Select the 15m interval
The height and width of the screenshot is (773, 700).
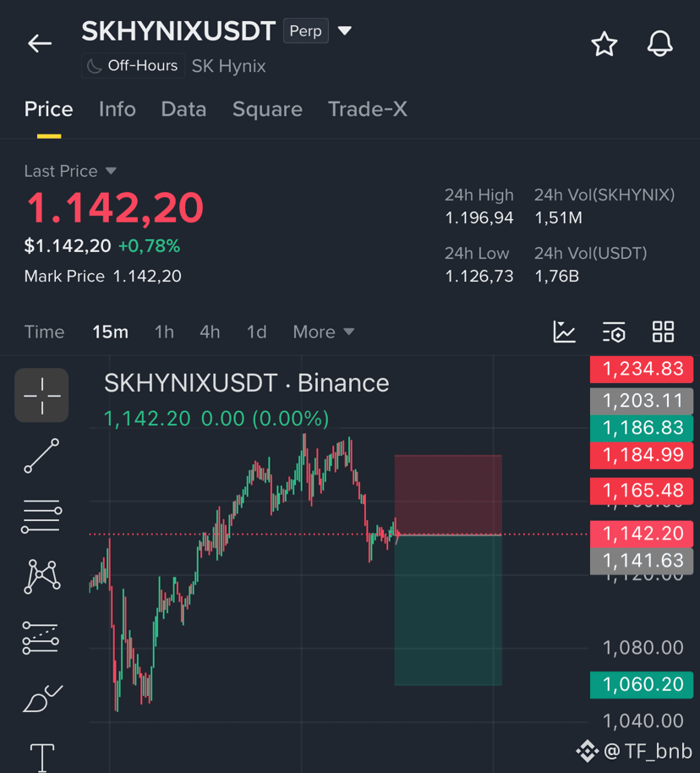[111, 332]
